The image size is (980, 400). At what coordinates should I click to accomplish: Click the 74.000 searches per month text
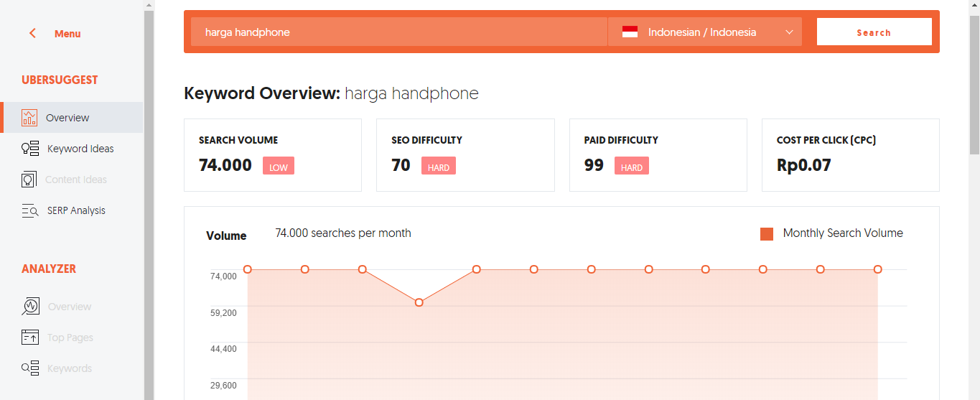[x=343, y=233]
